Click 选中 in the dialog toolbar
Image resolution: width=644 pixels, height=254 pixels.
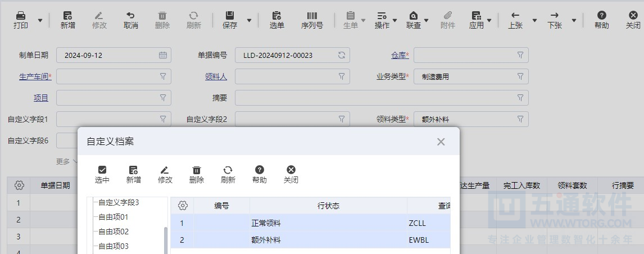coord(102,175)
